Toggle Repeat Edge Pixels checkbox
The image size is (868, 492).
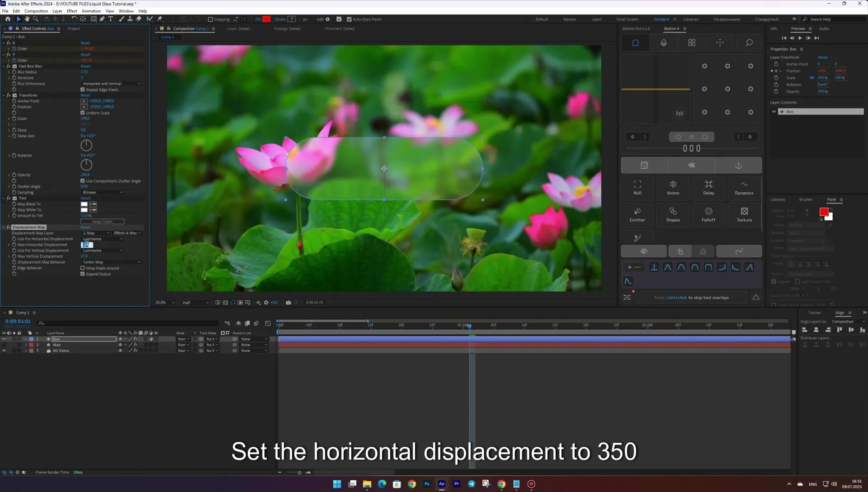pos(83,90)
